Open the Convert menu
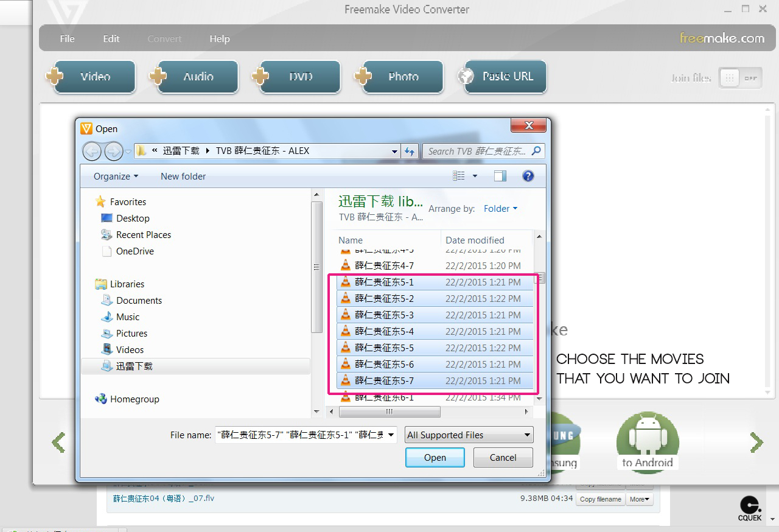 coord(164,38)
